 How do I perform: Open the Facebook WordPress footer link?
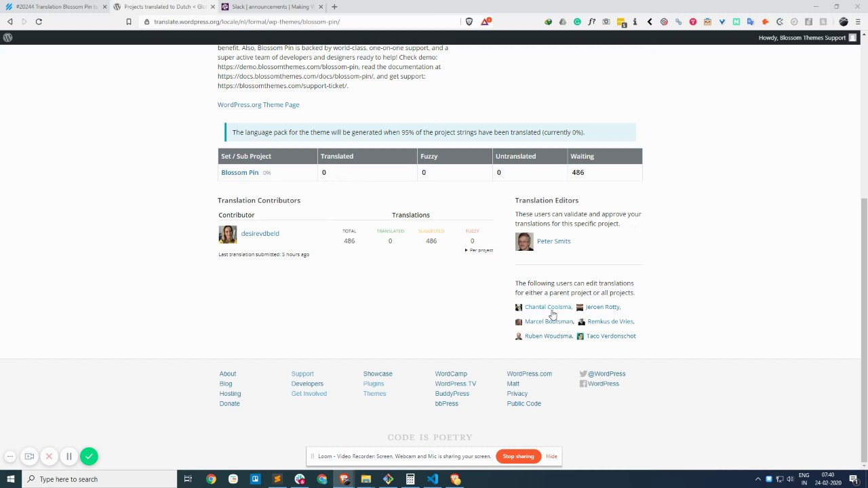tap(599, 384)
